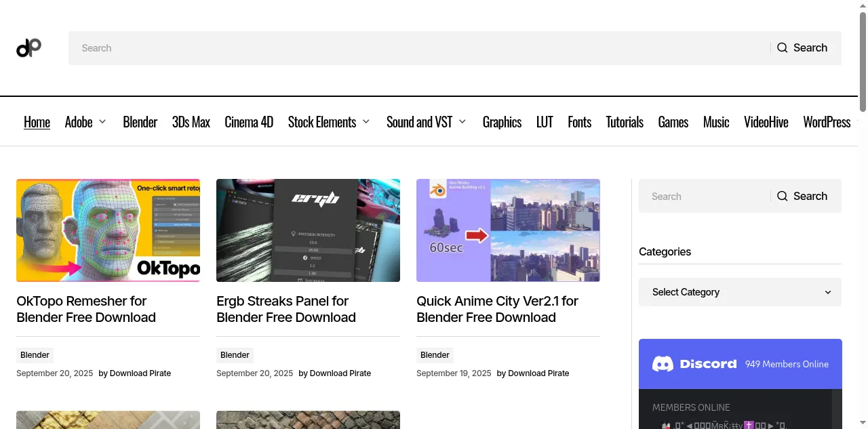868x429 pixels.
Task: Click Blender tag under Quick Anime City
Action: (x=435, y=355)
